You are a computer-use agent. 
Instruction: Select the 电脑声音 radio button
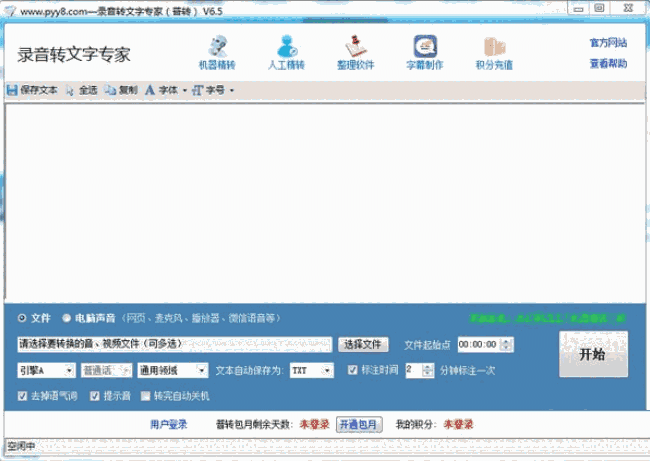tap(66, 318)
